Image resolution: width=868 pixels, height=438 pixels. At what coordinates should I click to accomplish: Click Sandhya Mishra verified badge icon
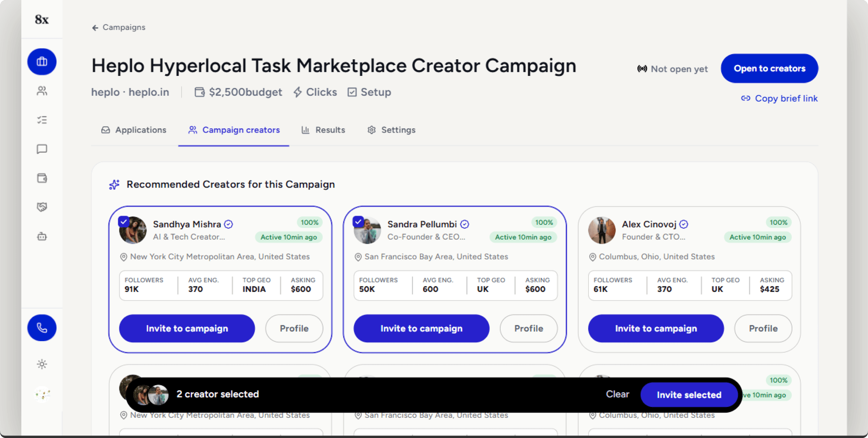pyautogui.click(x=228, y=224)
